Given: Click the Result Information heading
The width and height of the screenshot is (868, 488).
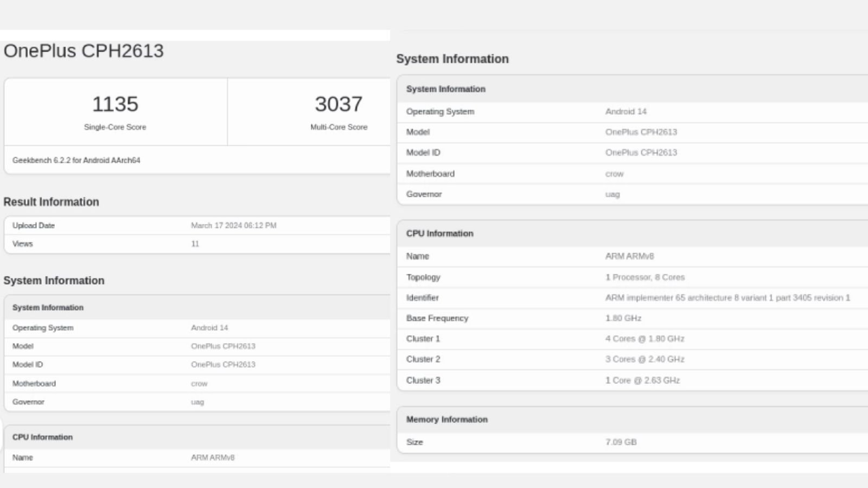Looking at the screenshot, I should pyautogui.click(x=52, y=202).
